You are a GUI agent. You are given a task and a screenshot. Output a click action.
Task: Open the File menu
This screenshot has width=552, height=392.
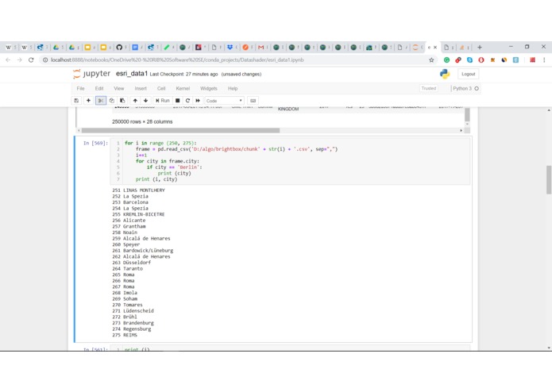click(81, 89)
